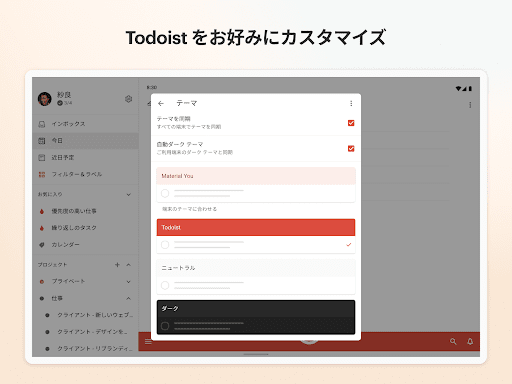Open hamburger menu in bottom bar
512x384 pixels.
coord(148,342)
